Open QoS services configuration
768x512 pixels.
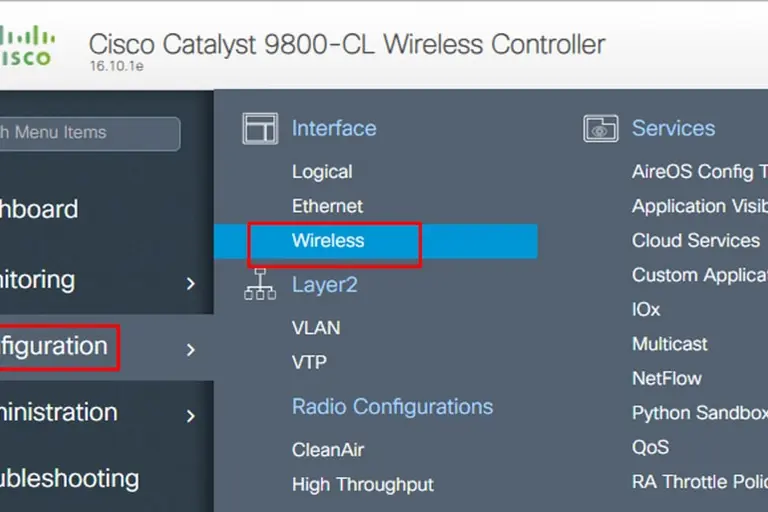point(650,447)
